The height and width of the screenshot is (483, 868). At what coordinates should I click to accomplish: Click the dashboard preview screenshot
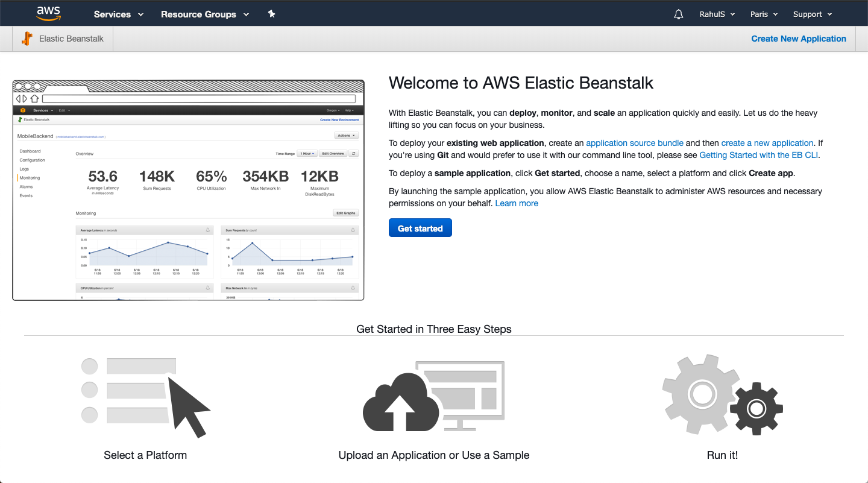coord(188,190)
